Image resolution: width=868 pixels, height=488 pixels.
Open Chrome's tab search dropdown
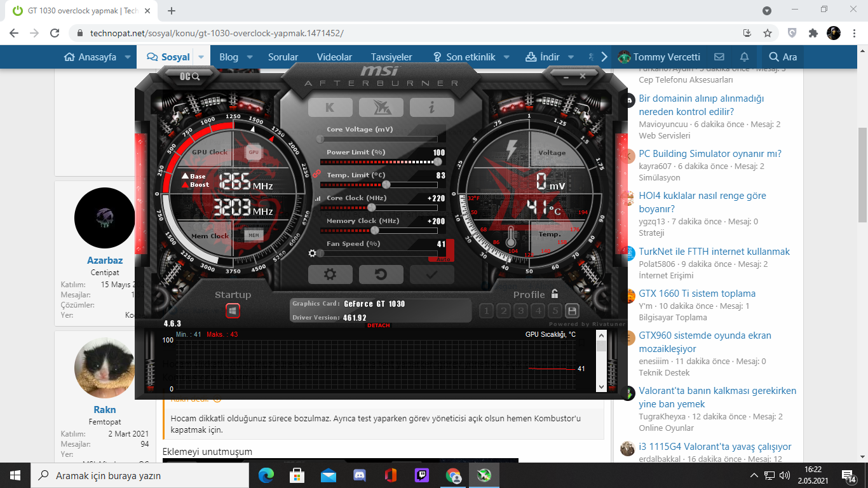767,11
